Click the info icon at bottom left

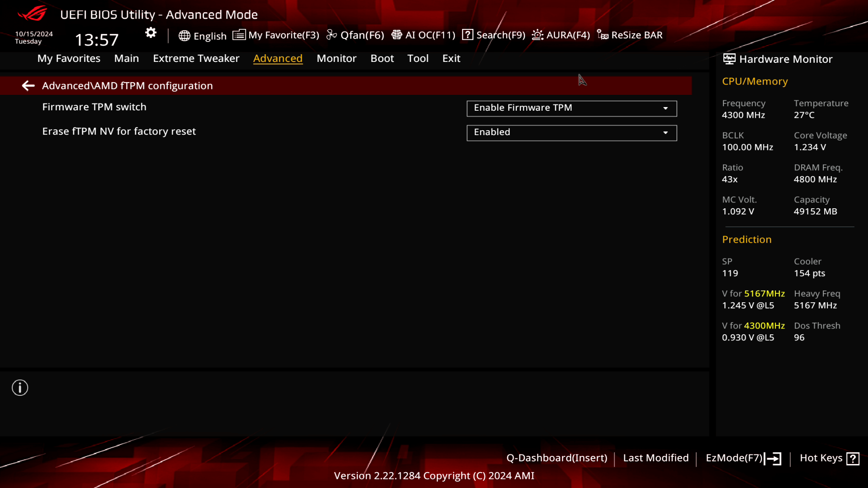click(20, 388)
